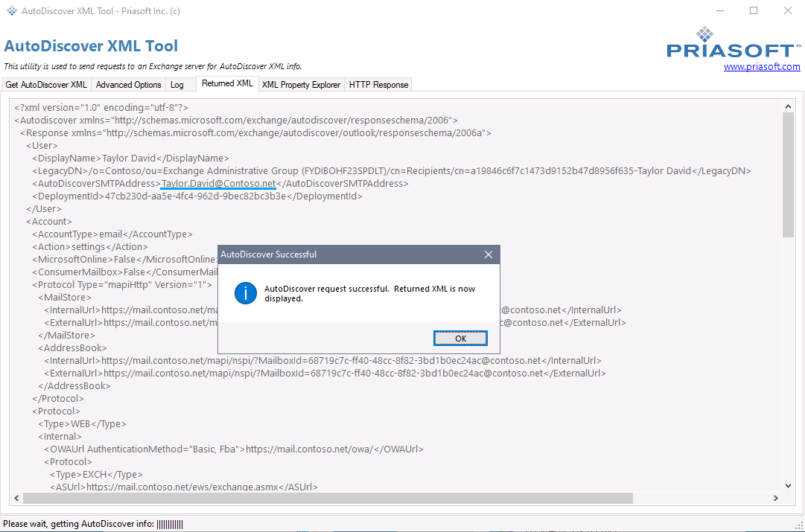The height and width of the screenshot is (532, 805).
Task: Open the Get AutoDiscover XML tab
Action: click(46, 85)
